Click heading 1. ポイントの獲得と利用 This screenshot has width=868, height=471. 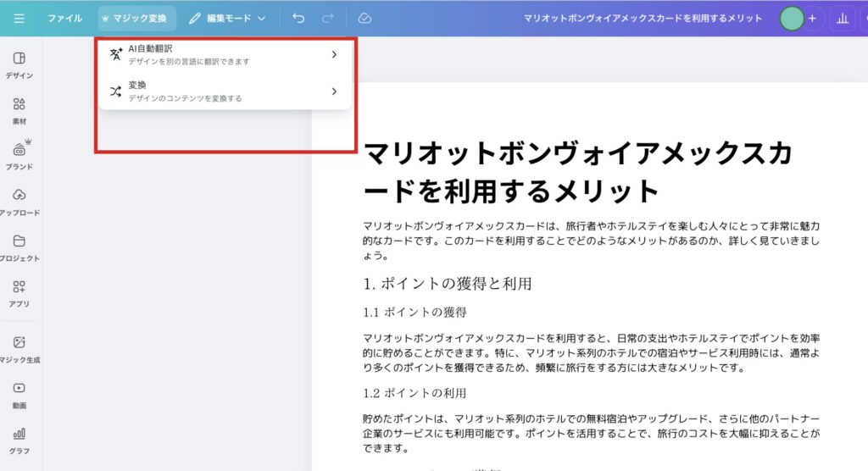(448, 284)
